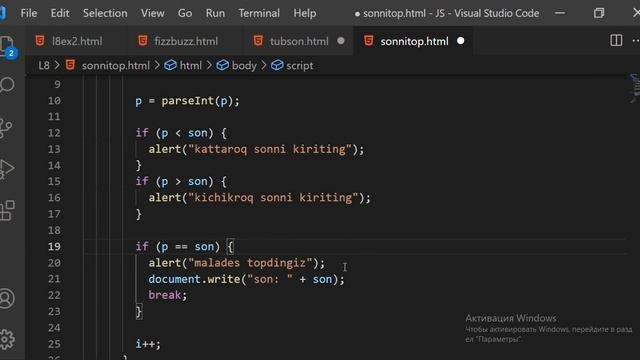Screen dimensions: 640x360
Task: Place cursor on "kattaroq sonni kiriting" string
Action: (x=269, y=149)
